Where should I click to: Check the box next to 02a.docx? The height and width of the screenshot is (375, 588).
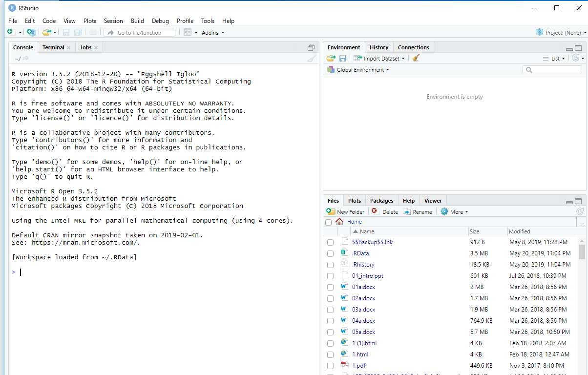331,298
